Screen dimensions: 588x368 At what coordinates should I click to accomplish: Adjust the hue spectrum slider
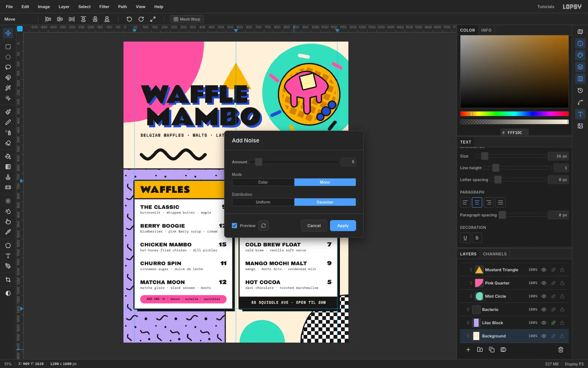coord(514,114)
